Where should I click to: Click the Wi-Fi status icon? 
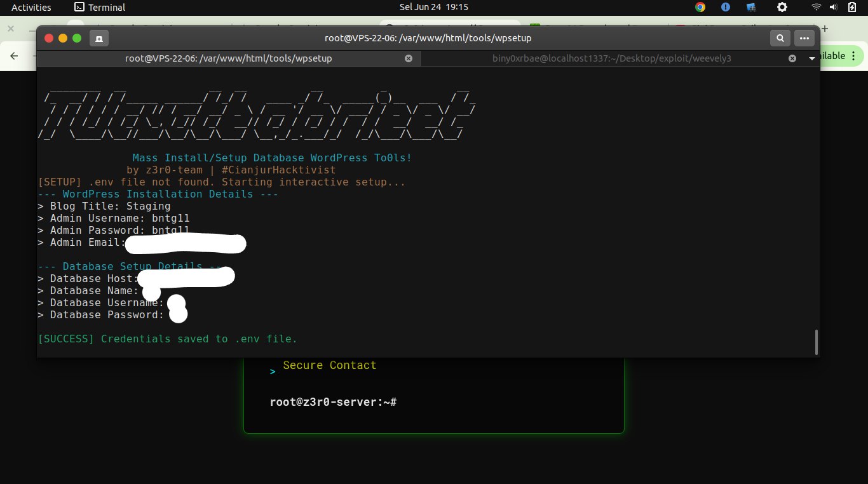click(817, 8)
